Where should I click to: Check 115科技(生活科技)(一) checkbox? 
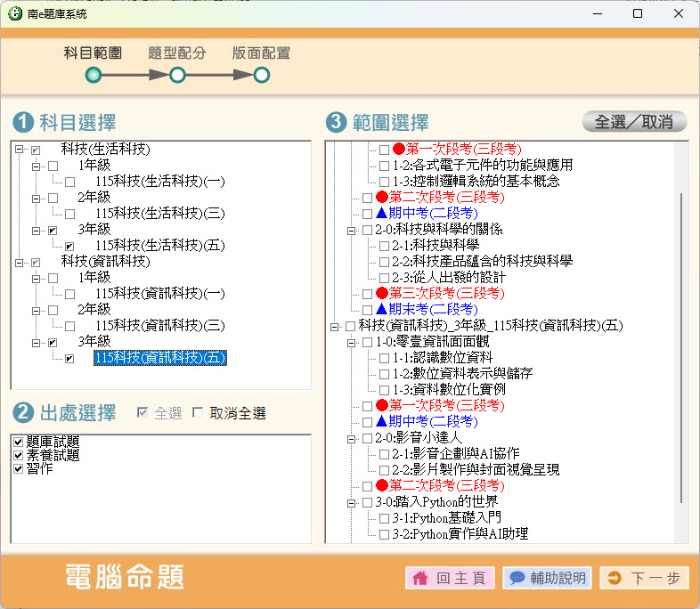[69, 182]
